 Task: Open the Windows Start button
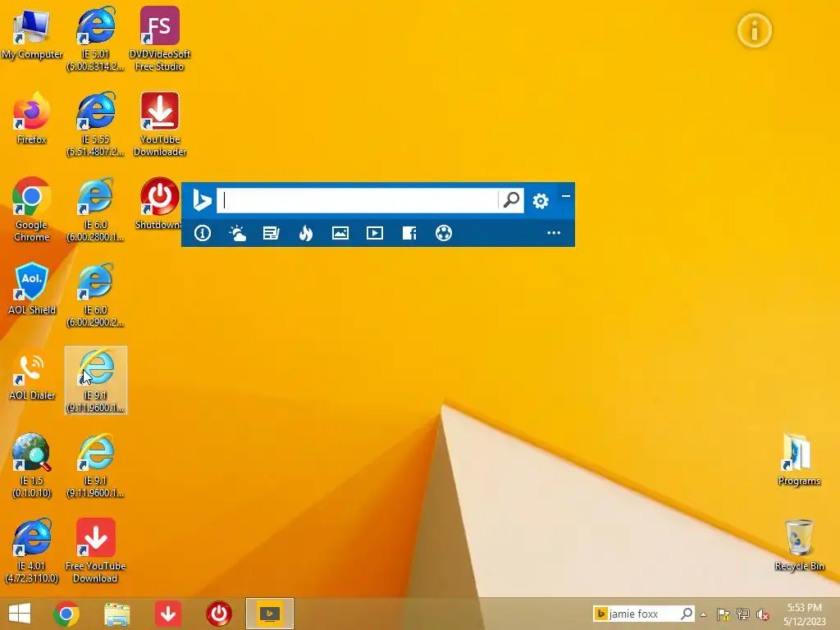(20, 614)
